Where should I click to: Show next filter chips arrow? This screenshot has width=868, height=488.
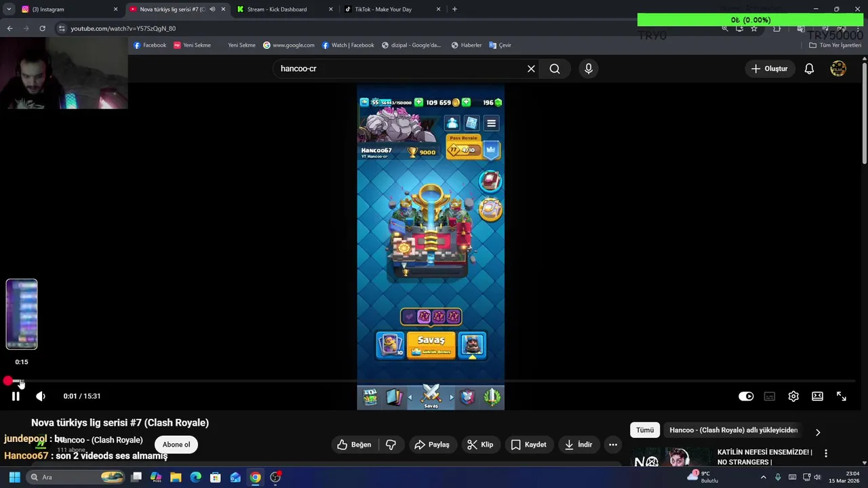pyautogui.click(x=818, y=432)
